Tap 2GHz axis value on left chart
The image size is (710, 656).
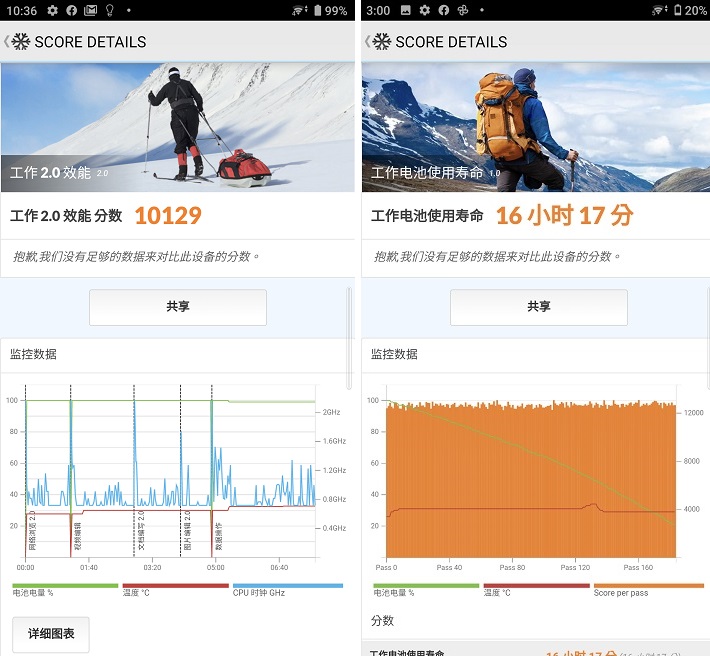point(331,412)
